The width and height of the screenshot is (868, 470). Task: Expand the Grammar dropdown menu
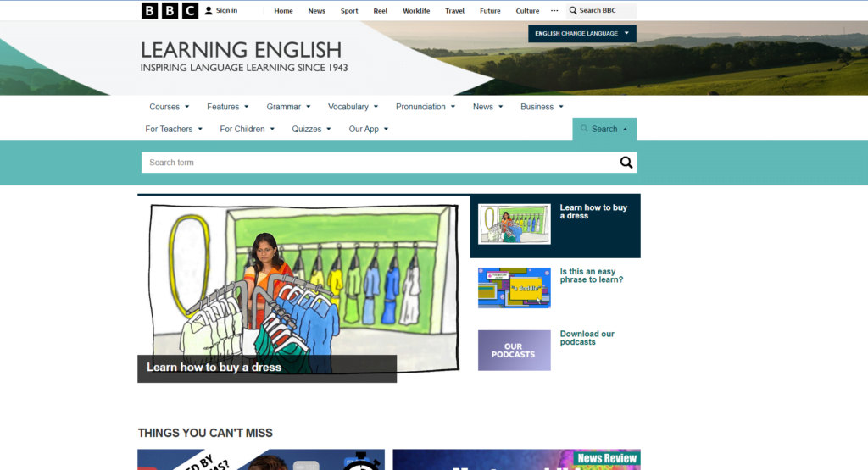tap(288, 107)
